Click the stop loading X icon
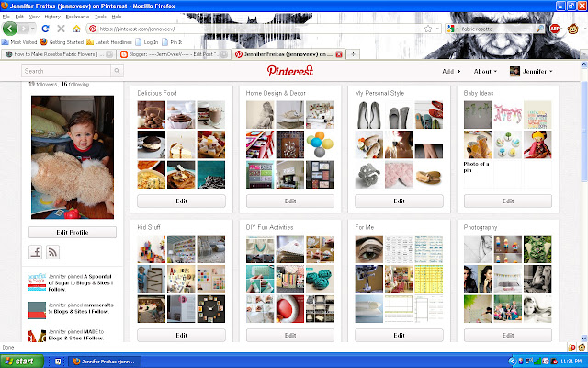Screen dimensions: 588x368 click(62, 29)
